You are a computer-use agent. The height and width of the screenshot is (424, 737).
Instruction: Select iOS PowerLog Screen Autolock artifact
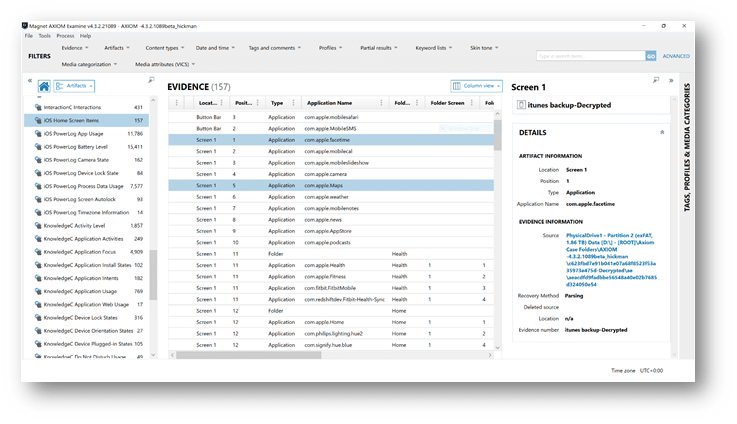pyautogui.click(x=87, y=199)
